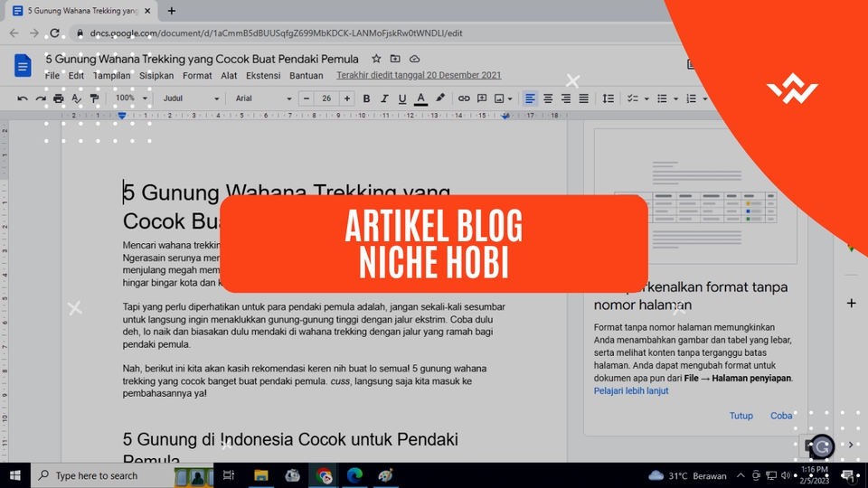Screen dimensions: 868x488
Task: Collapse side panel with chevron arrow
Action: tap(852, 445)
